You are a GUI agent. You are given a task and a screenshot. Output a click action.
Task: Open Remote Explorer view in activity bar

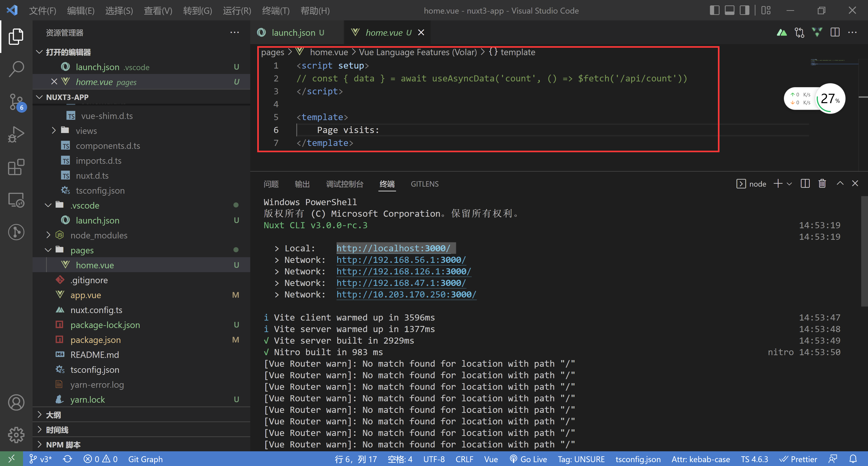[x=16, y=200]
